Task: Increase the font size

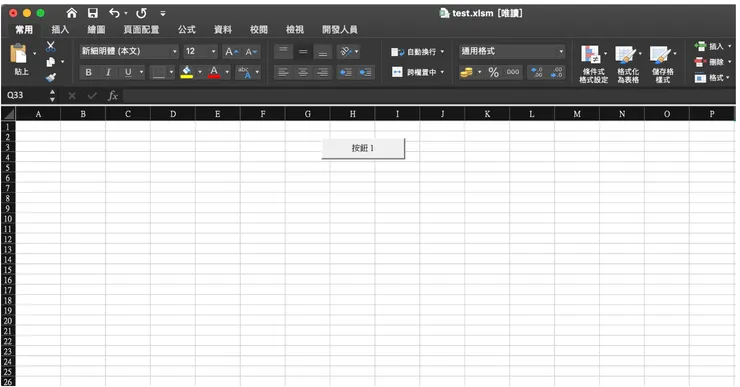Action: [x=231, y=51]
